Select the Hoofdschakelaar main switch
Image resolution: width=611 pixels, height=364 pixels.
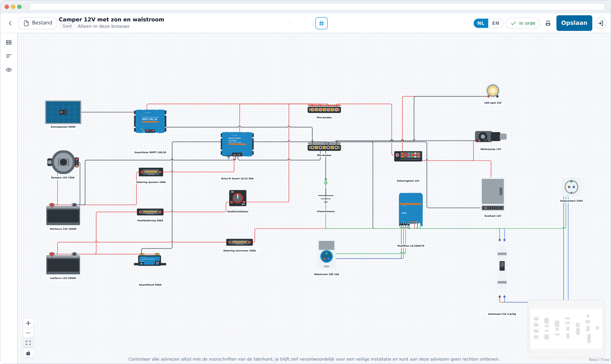click(x=238, y=198)
